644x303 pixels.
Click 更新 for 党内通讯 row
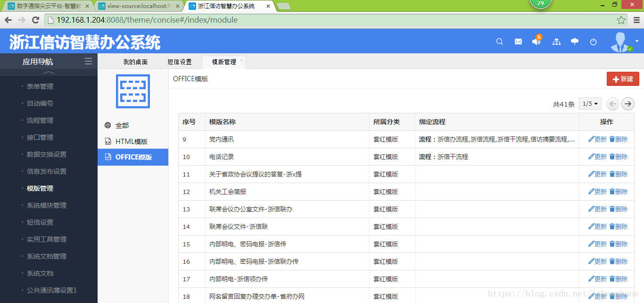click(597, 139)
